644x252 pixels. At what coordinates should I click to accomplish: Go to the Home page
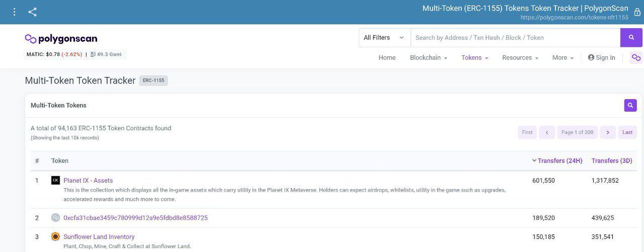[387, 57]
